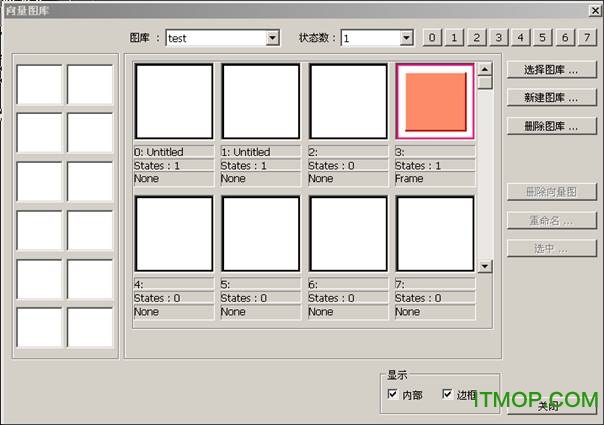Screen dimensions: 604x425
Task: Click the 新建图库 button
Action: tap(550, 98)
